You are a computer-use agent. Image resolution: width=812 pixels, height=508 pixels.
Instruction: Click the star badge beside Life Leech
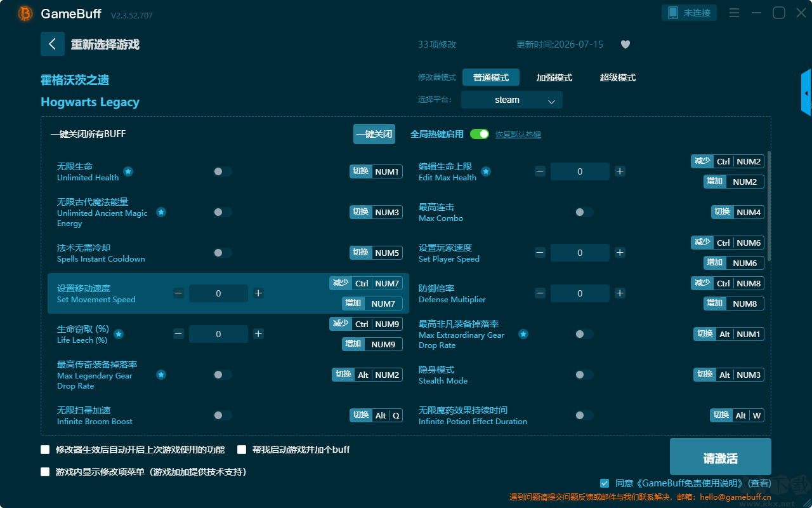119,334
